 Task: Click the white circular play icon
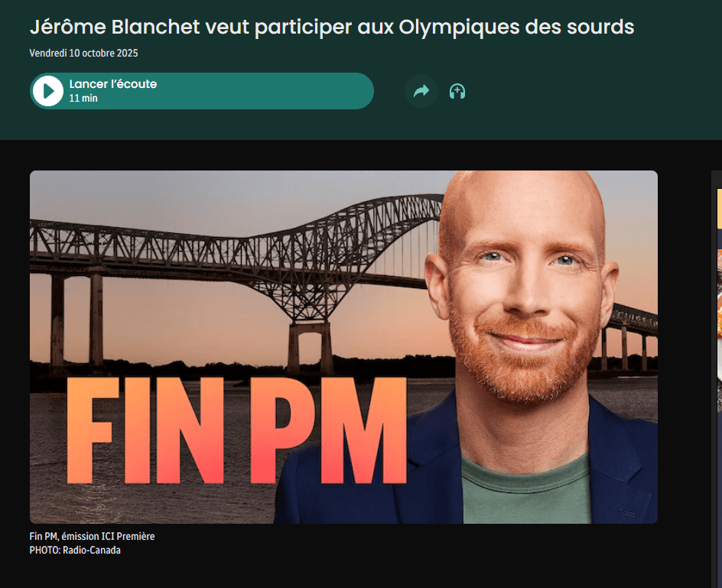[48, 91]
